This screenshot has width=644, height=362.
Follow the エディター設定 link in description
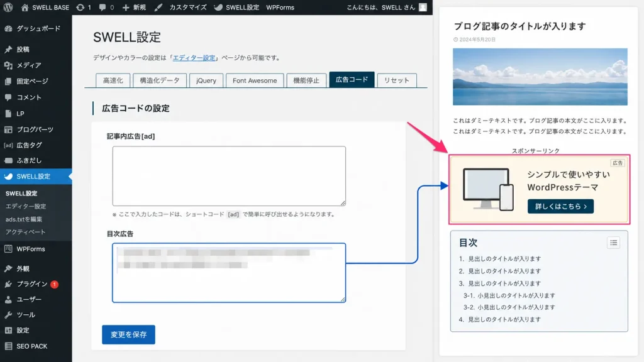tap(194, 58)
